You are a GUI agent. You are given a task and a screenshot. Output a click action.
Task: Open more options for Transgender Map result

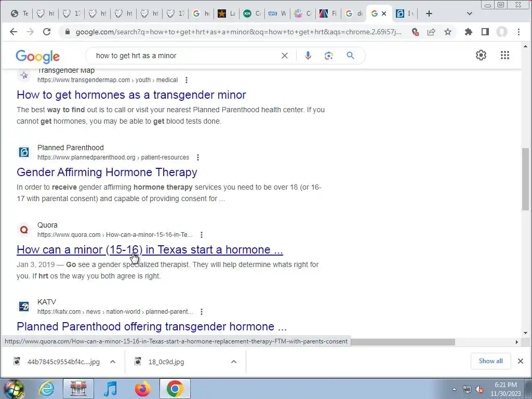[x=187, y=80]
